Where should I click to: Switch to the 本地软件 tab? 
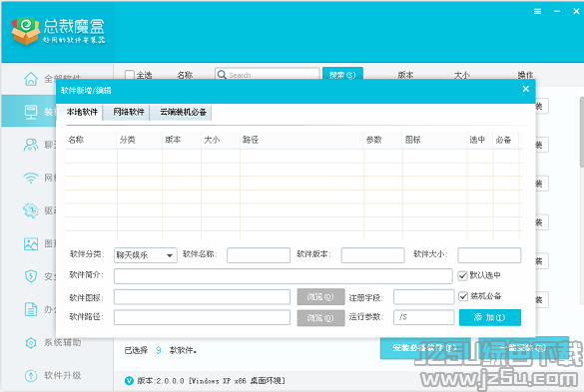click(82, 112)
